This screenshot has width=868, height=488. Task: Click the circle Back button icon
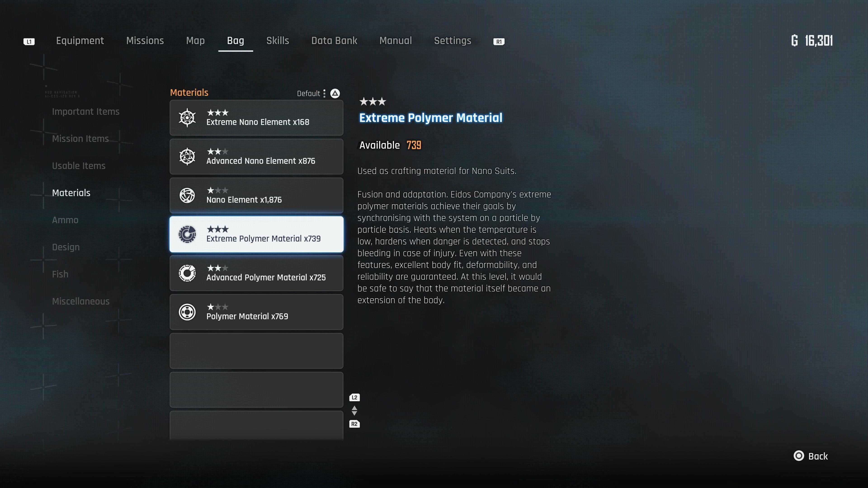799,456
